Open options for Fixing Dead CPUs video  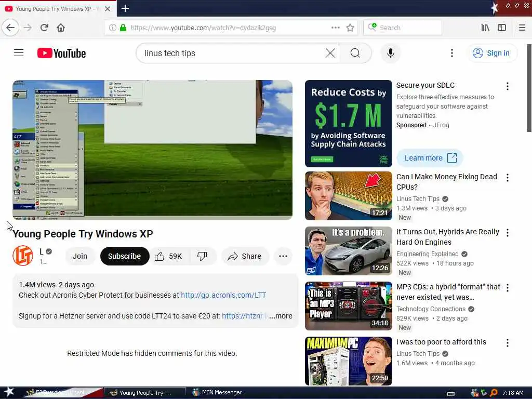(508, 178)
